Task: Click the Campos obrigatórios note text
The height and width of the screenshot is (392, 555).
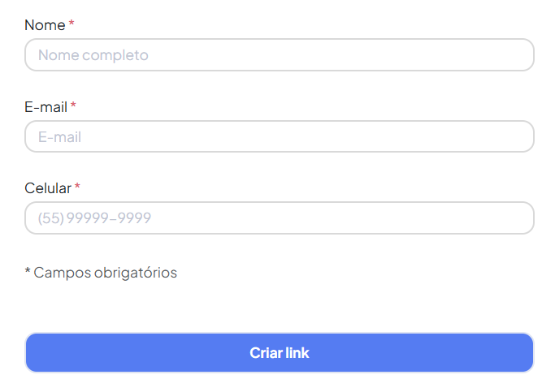Action: pos(105,273)
